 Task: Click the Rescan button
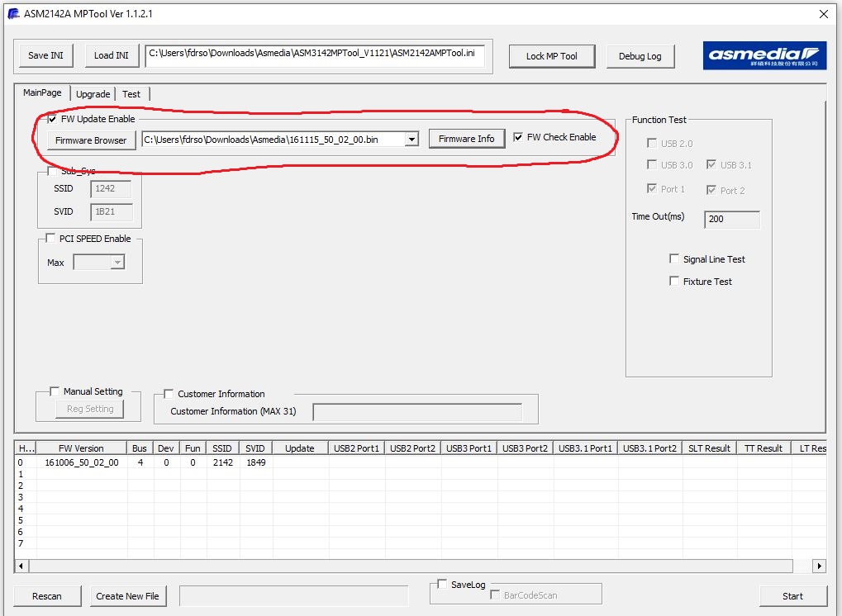pos(47,596)
